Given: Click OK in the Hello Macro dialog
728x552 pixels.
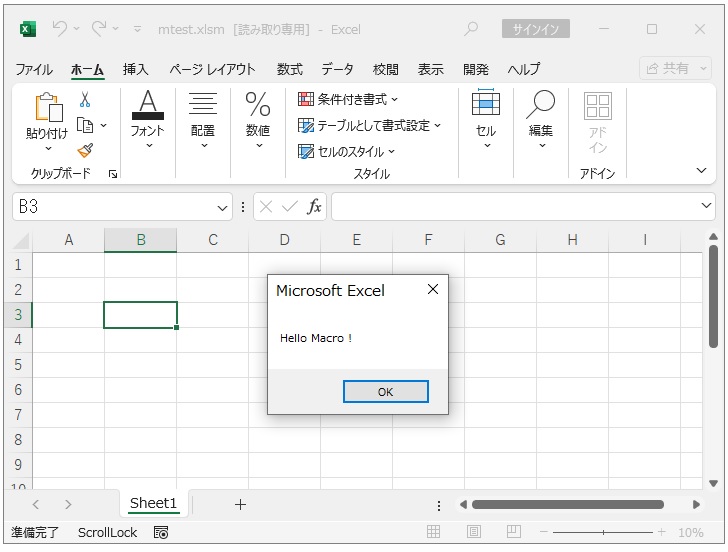Looking at the screenshot, I should point(385,392).
